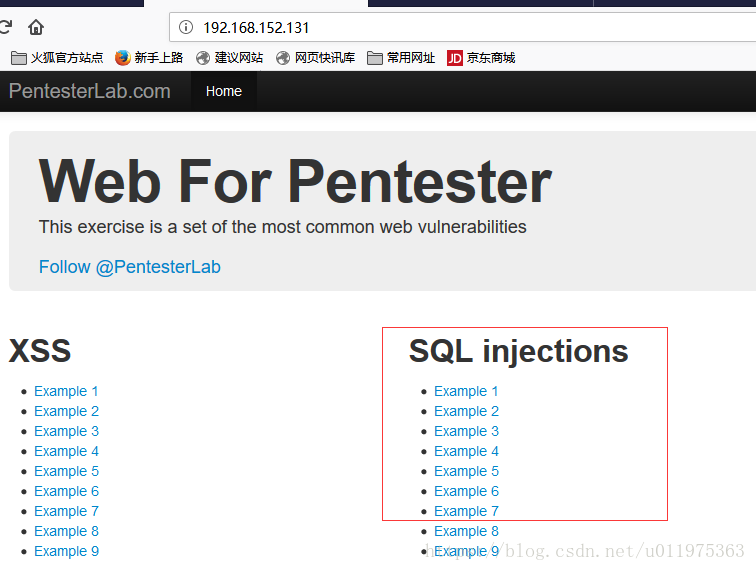756x571 pixels.
Task: Select the Home navigation item
Action: click(x=224, y=91)
